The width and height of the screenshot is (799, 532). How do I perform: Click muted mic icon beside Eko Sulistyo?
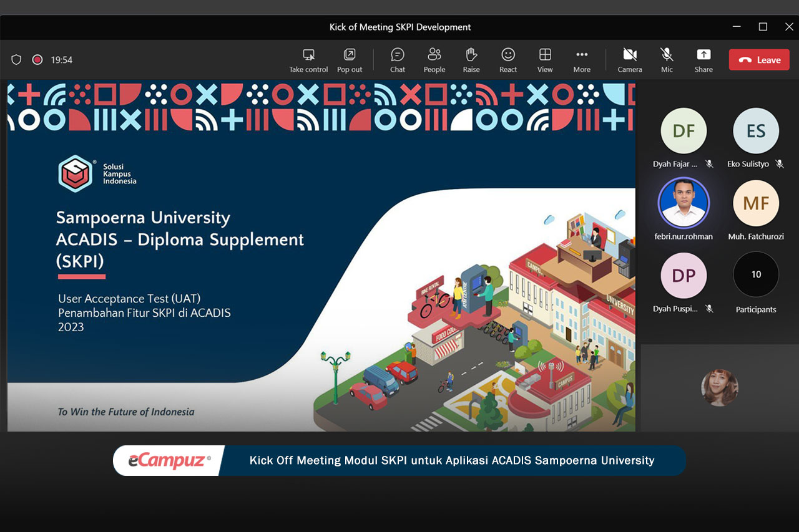[x=779, y=164]
